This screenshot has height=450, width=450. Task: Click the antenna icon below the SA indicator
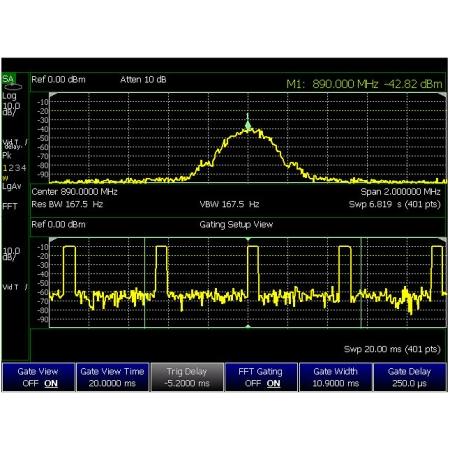coord(13,87)
